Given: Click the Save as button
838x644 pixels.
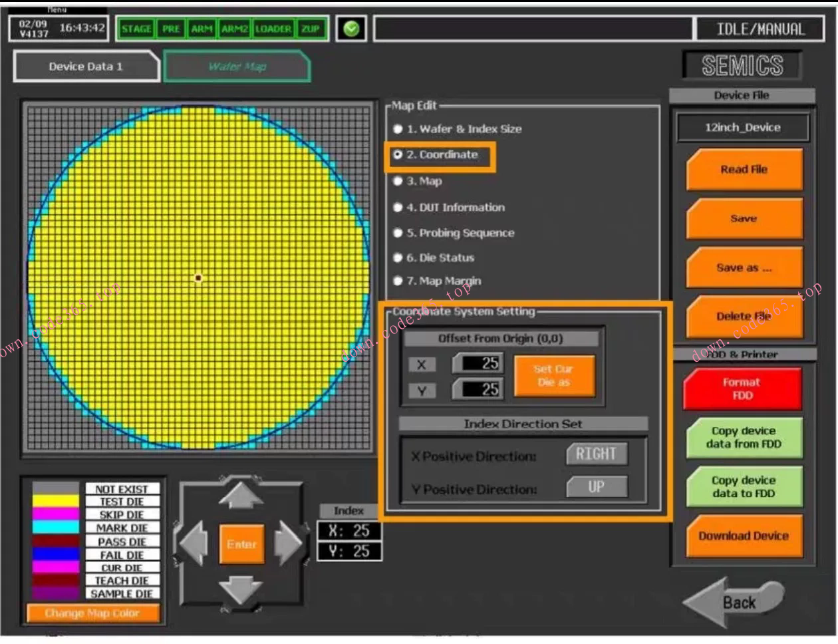Looking at the screenshot, I should click(x=744, y=268).
